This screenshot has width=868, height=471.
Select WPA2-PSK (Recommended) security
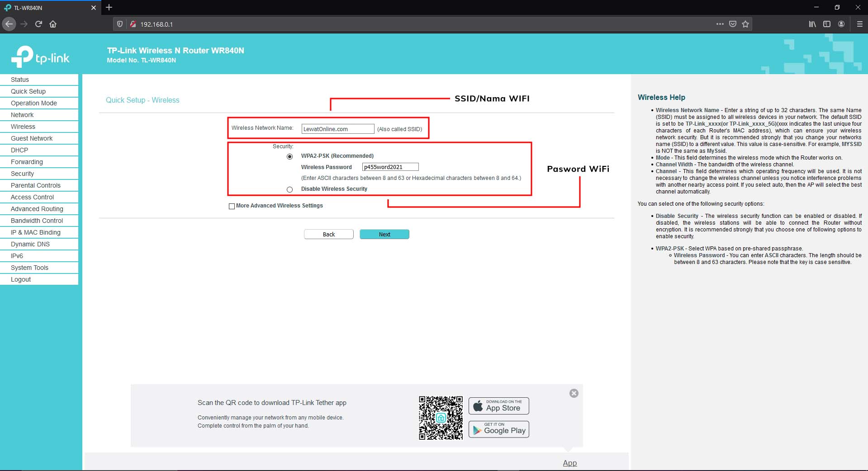pos(290,156)
